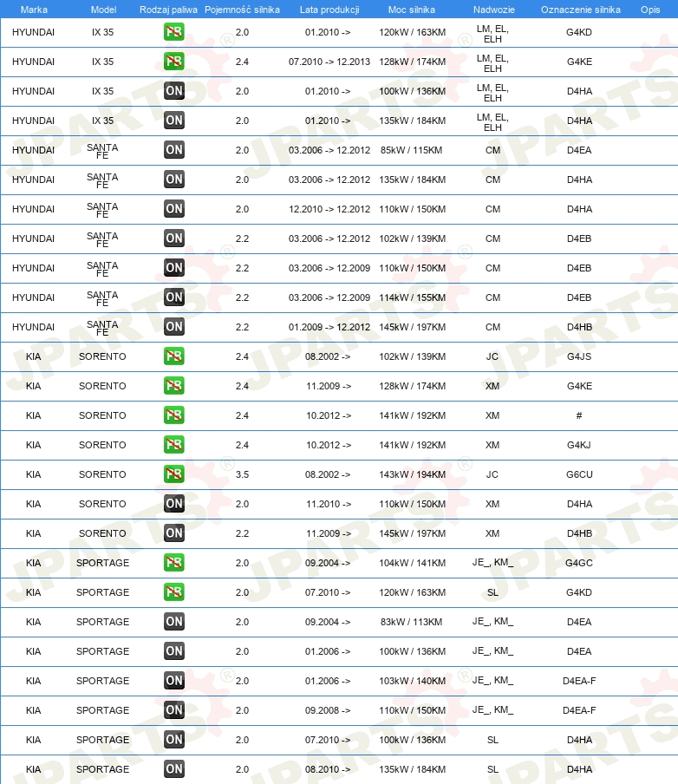This screenshot has height=784, width=678.
Task: Click ON icon in Sportage 01.2006 D4EA row
Action: pyautogui.click(x=174, y=651)
